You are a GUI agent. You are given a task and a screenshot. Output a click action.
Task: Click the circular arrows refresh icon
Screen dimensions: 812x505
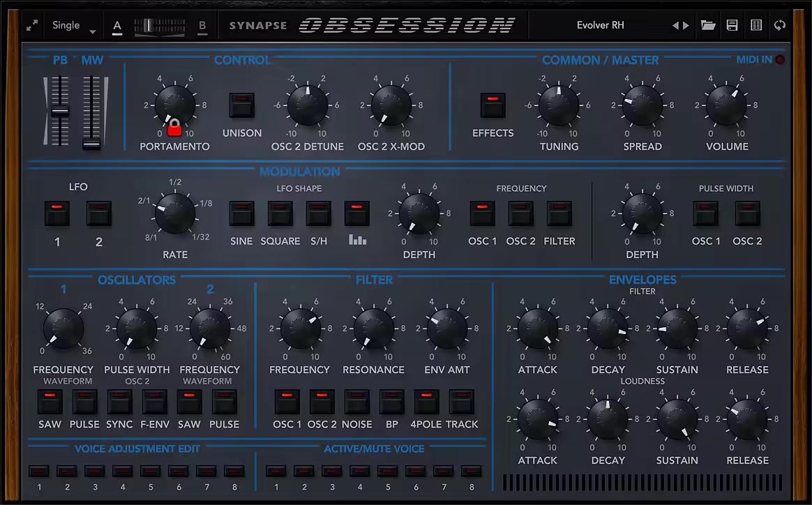click(x=780, y=26)
